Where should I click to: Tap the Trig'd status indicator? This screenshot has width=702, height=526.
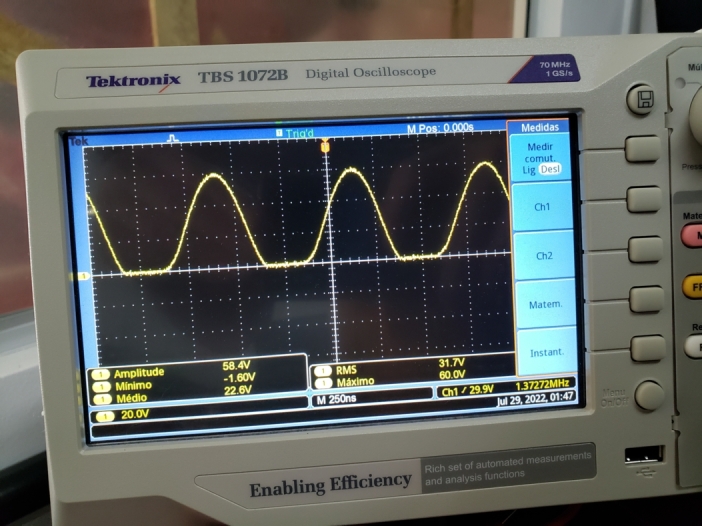pyautogui.click(x=295, y=133)
